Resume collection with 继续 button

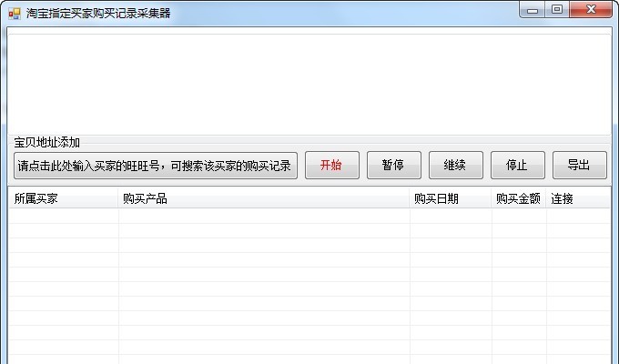(x=456, y=165)
